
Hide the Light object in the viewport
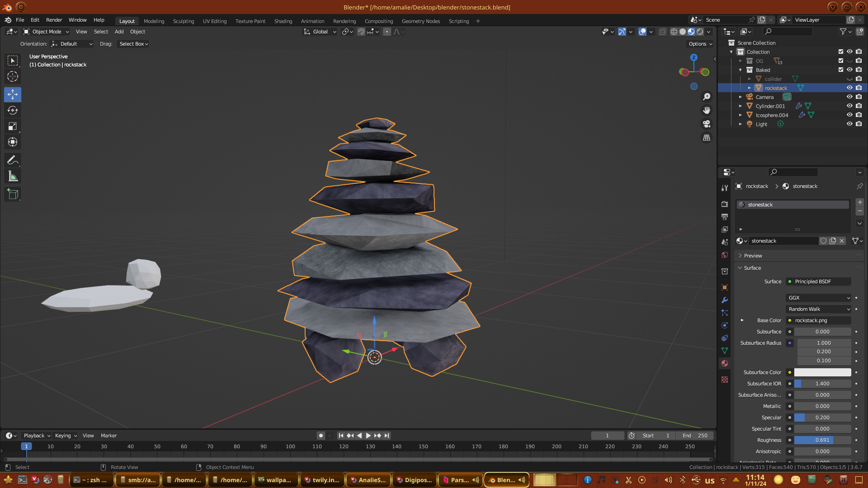(x=849, y=124)
